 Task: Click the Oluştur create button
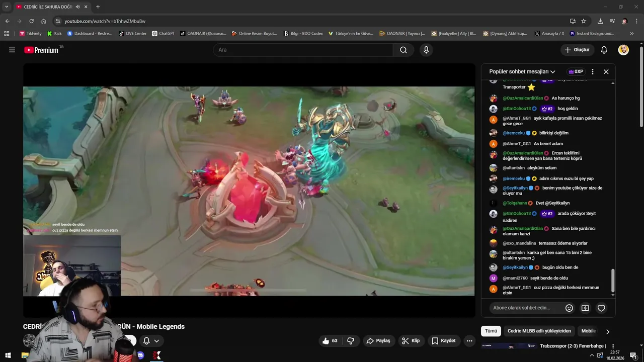tap(577, 50)
